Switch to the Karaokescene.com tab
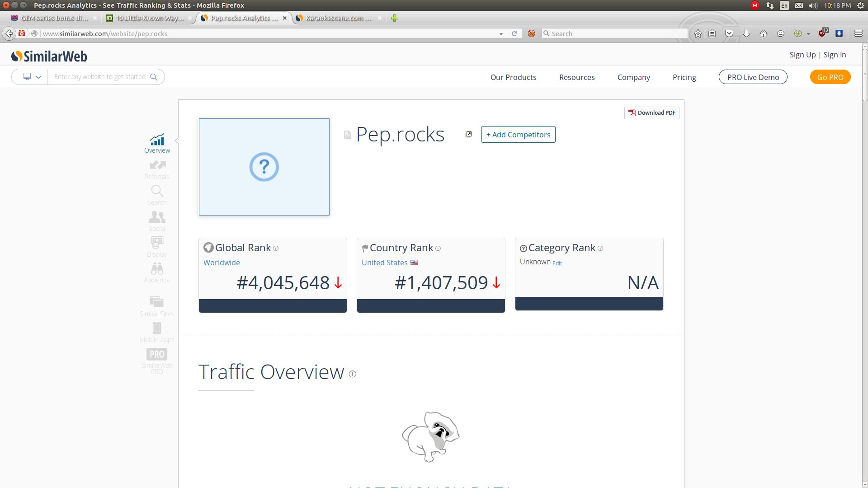 click(338, 18)
